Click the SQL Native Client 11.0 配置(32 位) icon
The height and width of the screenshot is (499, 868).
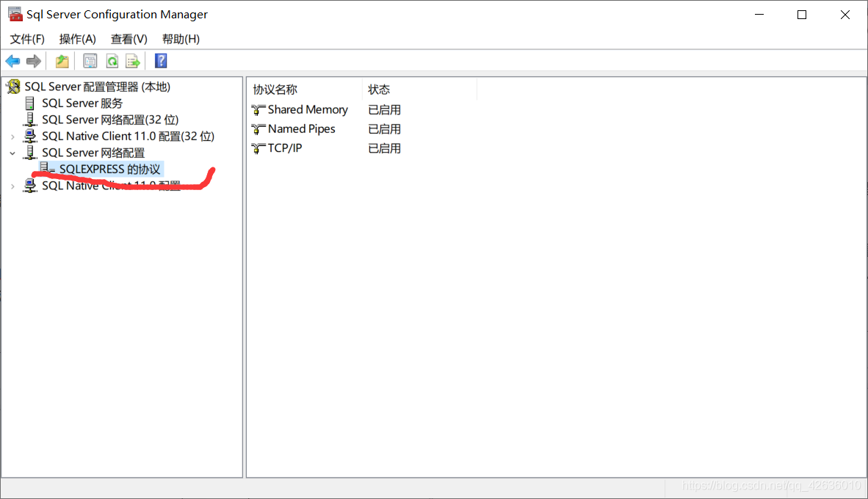pos(30,136)
